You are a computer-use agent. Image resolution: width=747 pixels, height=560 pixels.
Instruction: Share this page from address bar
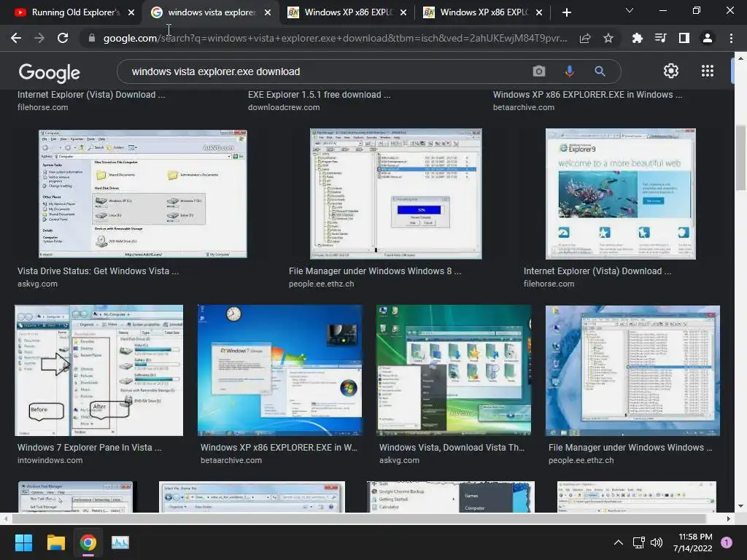click(x=585, y=38)
